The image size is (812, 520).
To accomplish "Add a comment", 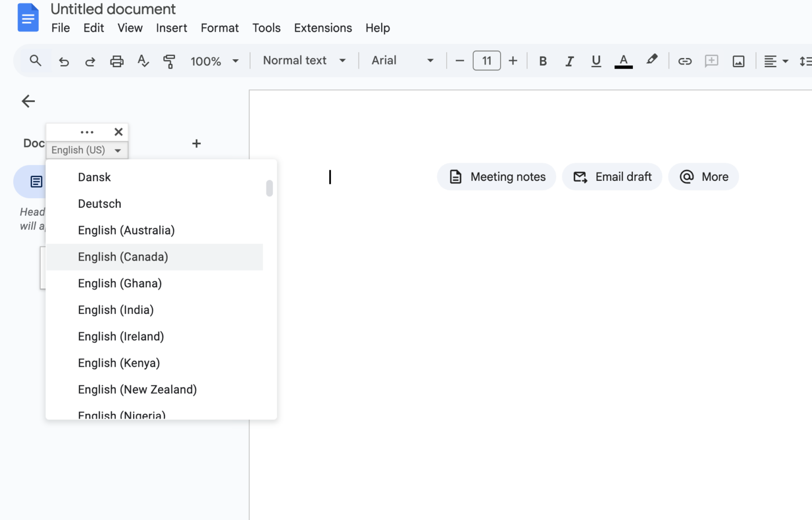I will [x=711, y=61].
